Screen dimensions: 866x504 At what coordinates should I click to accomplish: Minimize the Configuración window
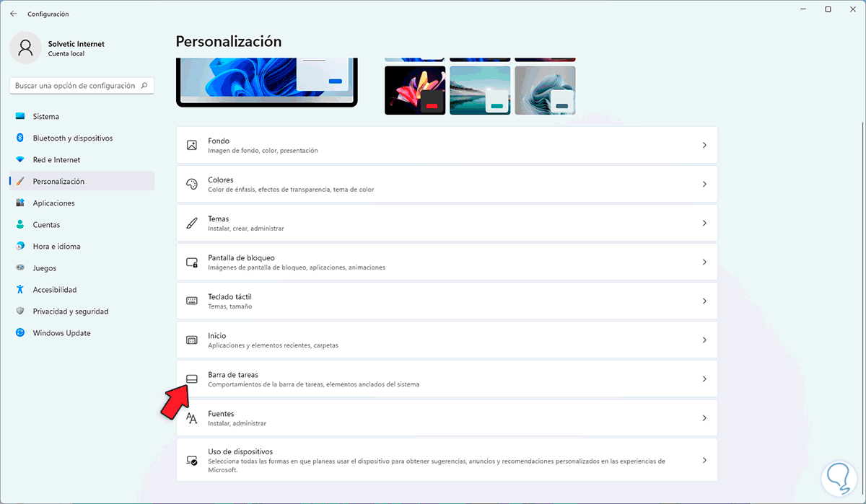click(x=804, y=9)
